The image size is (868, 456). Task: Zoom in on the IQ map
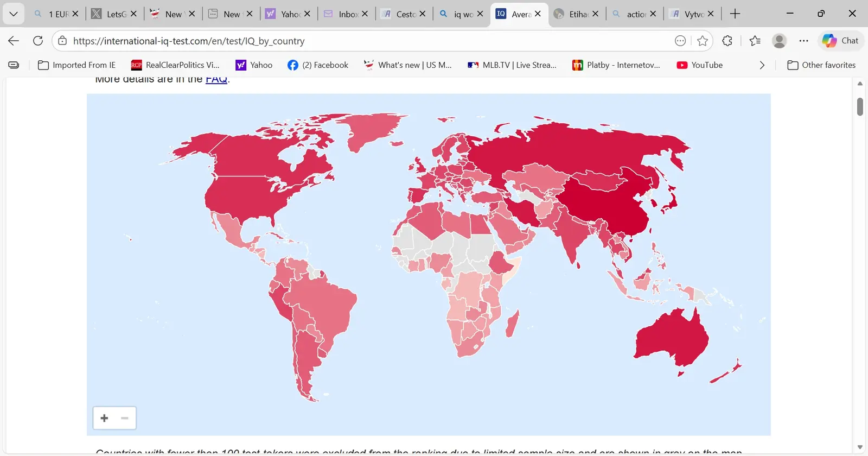(104, 418)
